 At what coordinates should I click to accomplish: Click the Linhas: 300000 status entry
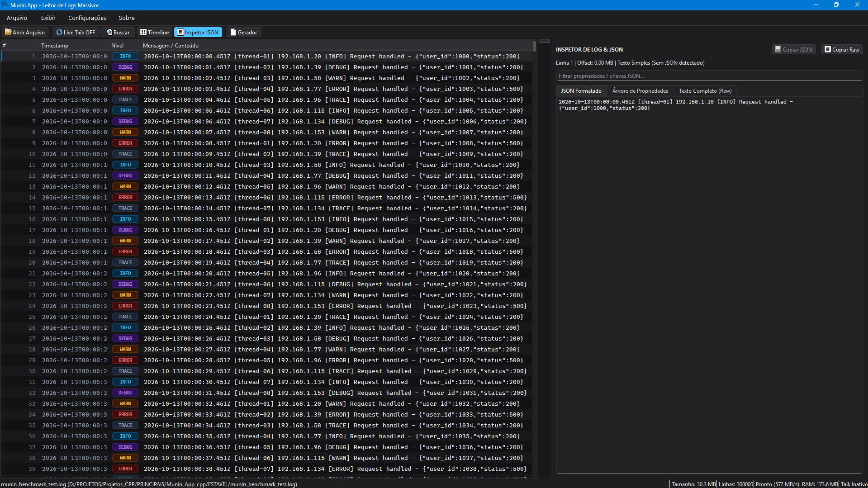(x=735, y=484)
